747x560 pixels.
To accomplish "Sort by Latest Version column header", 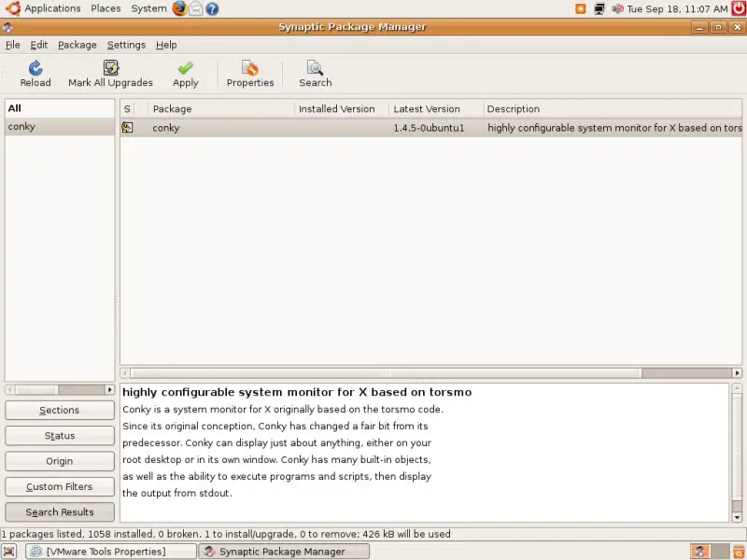I will pyautogui.click(x=436, y=109).
